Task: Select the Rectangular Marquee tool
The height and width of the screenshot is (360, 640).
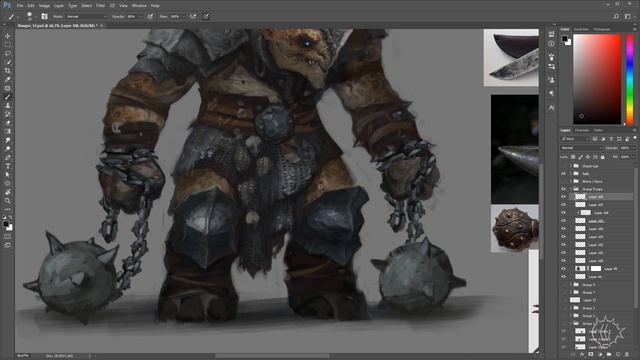Action: pyautogui.click(x=7, y=44)
